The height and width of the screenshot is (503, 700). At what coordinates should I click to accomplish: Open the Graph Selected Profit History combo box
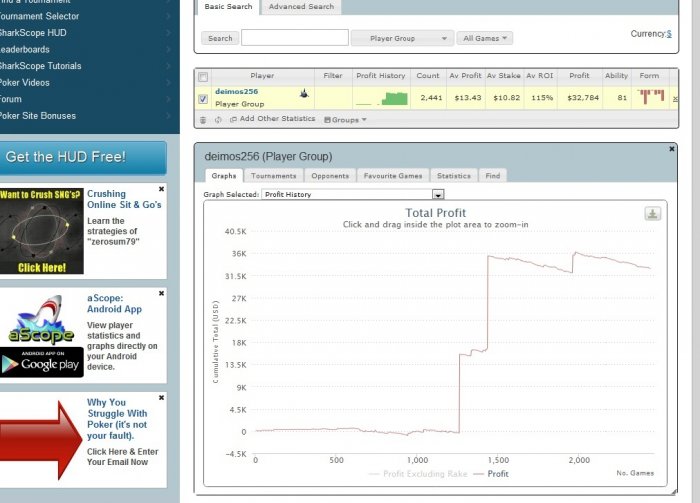[353, 195]
